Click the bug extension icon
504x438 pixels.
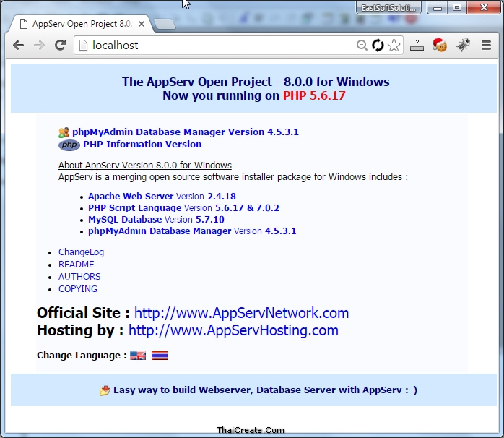point(463,45)
